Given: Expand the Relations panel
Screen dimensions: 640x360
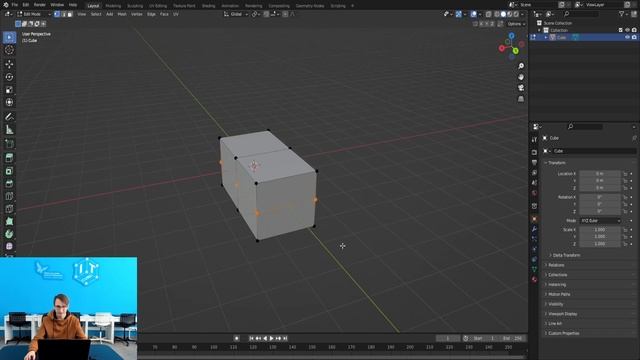Looking at the screenshot, I should pos(556,265).
